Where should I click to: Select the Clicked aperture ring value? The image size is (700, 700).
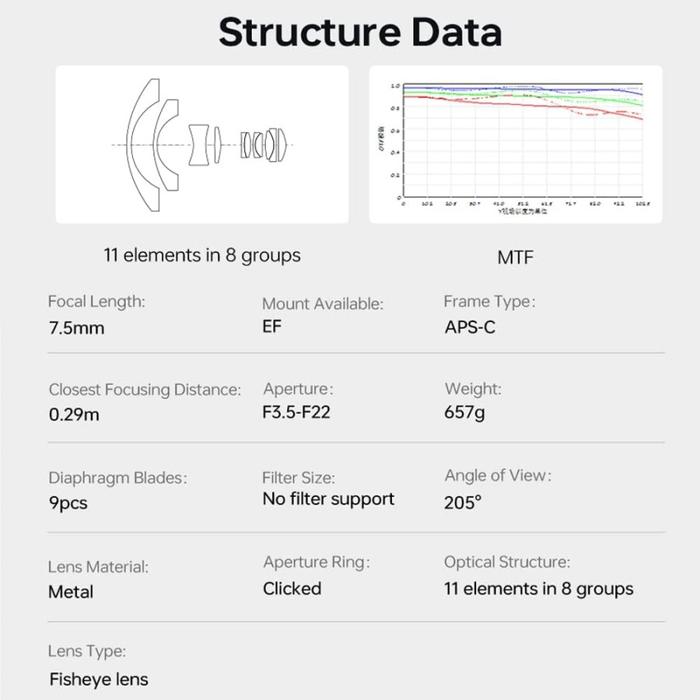tap(292, 589)
